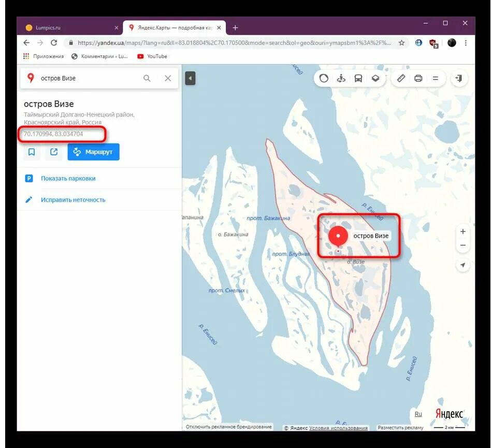Build a route with the Маршрут button
Image resolution: width=492 pixels, height=448 pixels.
pos(94,152)
